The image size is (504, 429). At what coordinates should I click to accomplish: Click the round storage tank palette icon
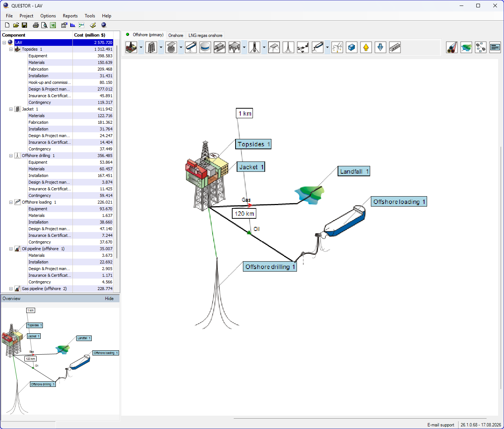[205, 47]
